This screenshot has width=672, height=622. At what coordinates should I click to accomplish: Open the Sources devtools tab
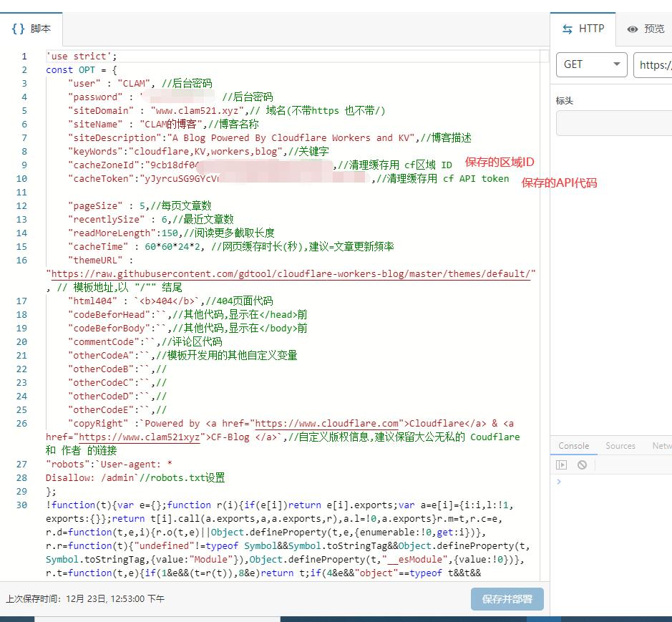tap(620, 446)
